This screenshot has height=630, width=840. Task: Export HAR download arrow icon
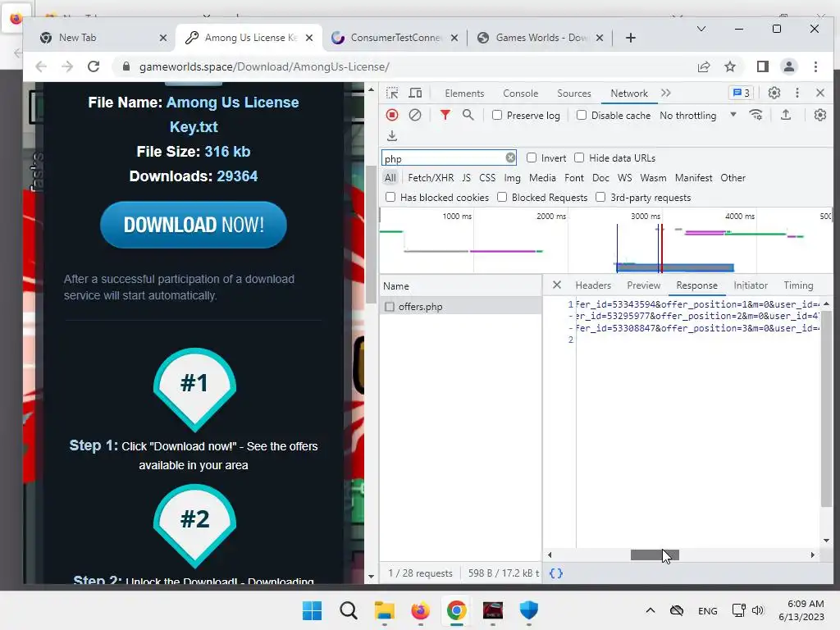click(392, 136)
